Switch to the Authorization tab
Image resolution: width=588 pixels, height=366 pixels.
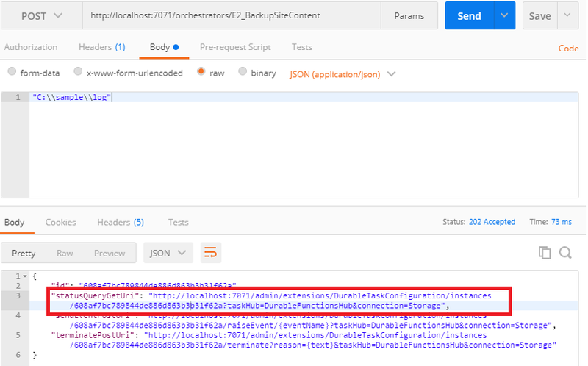point(31,47)
